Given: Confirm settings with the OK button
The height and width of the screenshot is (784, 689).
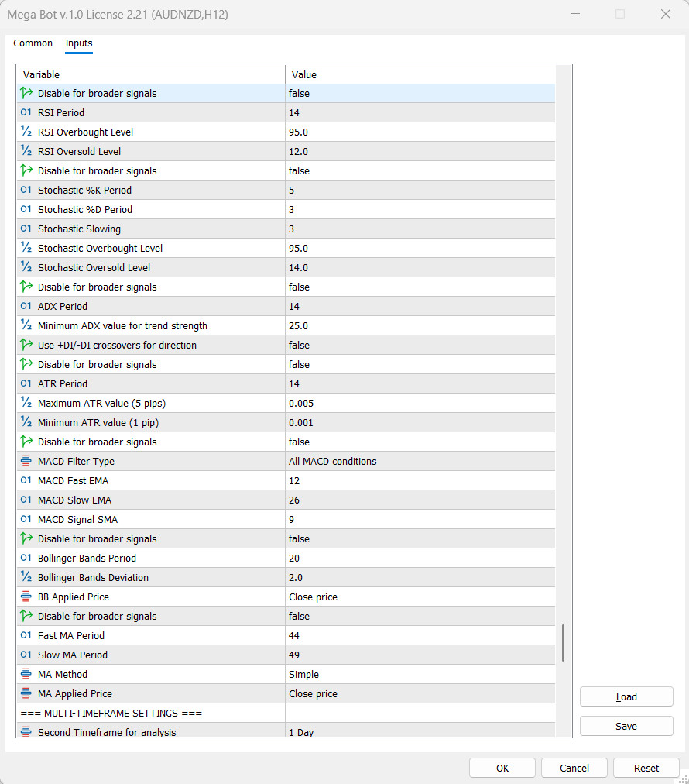Looking at the screenshot, I should pos(502,768).
